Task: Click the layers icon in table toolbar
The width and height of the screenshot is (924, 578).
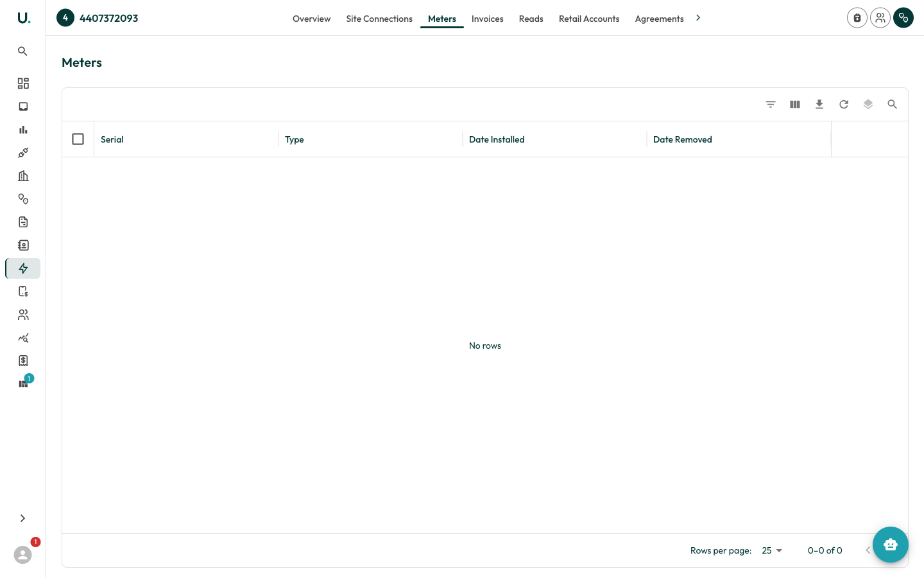Action: pyautogui.click(x=868, y=104)
